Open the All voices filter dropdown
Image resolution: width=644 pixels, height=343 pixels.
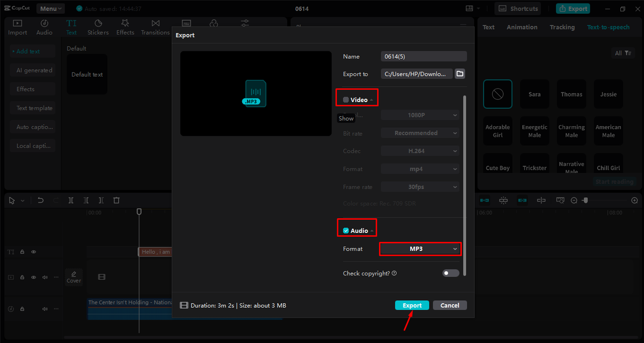(622, 53)
